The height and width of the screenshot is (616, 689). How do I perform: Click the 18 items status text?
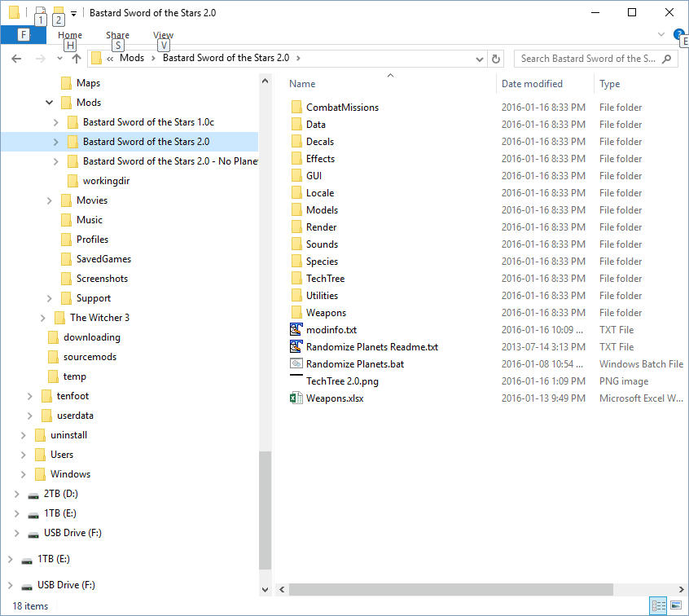[x=30, y=606]
